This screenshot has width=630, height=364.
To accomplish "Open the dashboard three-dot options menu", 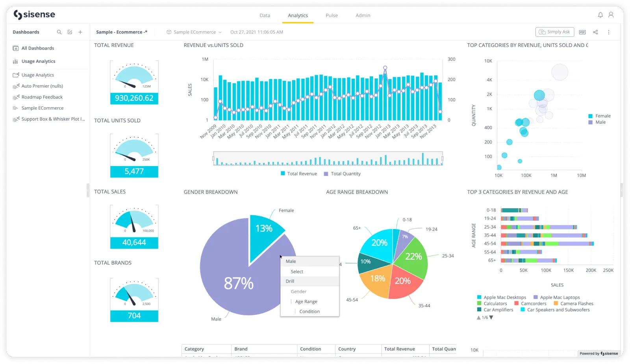I will [x=608, y=32].
